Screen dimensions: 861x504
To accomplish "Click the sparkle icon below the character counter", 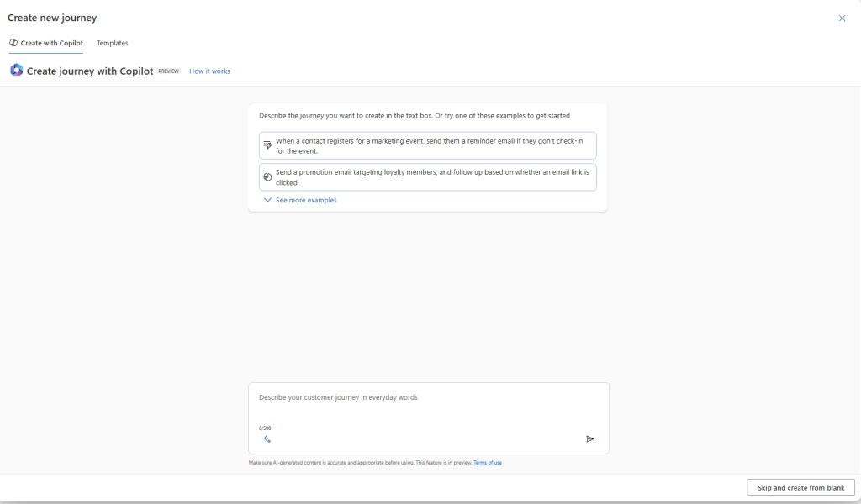I will (267, 438).
